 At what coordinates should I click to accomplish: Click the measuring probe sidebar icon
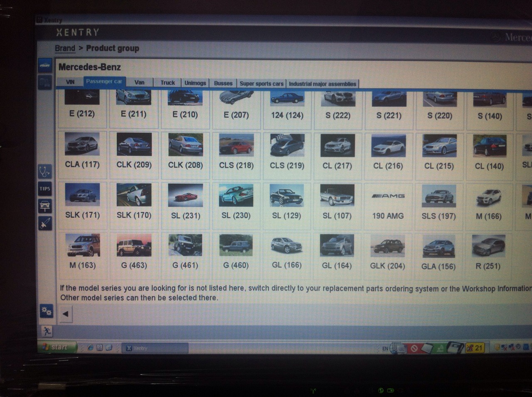pyautogui.click(x=44, y=223)
